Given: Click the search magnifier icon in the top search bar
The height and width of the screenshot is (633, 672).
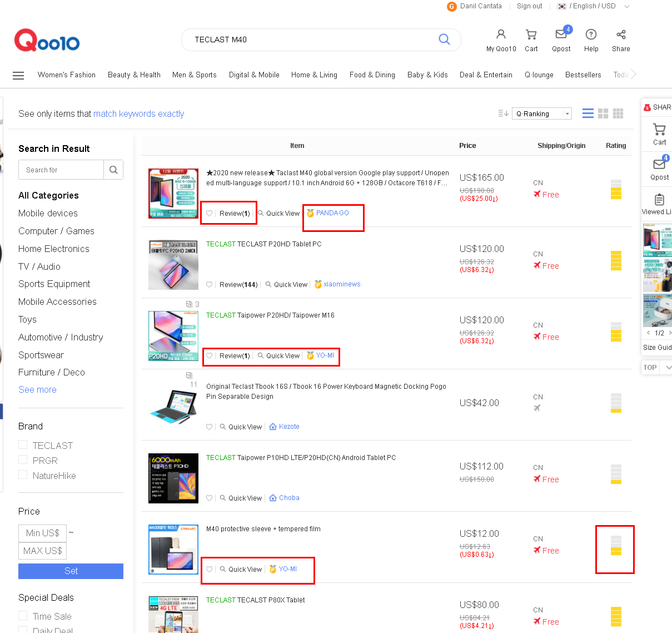Looking at the screenshot, I should pyautogui.click(x=444, y=39).
